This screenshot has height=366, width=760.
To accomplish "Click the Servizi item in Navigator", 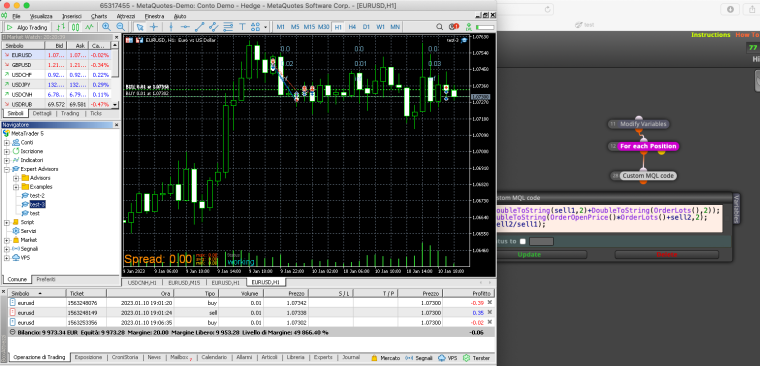I will click(28, 231).
